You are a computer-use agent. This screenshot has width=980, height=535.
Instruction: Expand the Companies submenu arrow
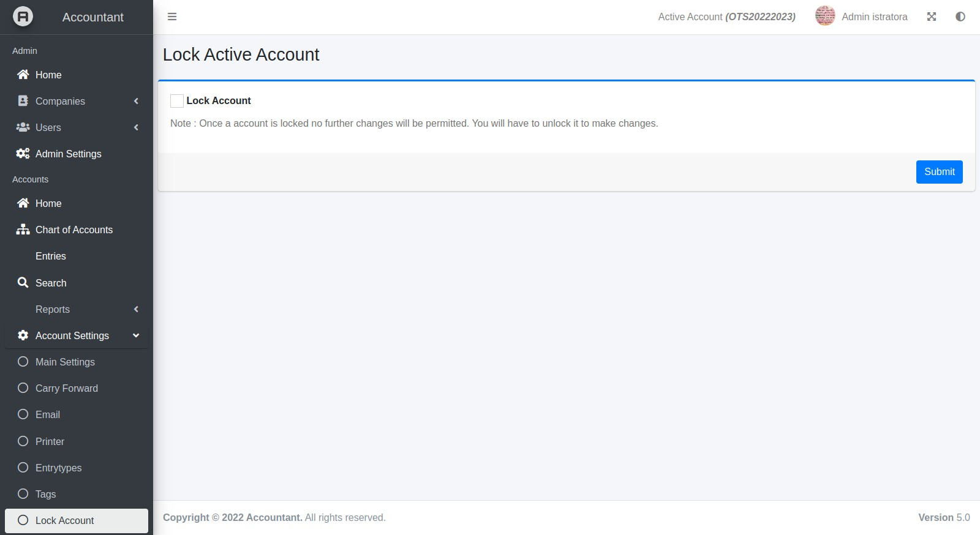[x=136, y=101]
